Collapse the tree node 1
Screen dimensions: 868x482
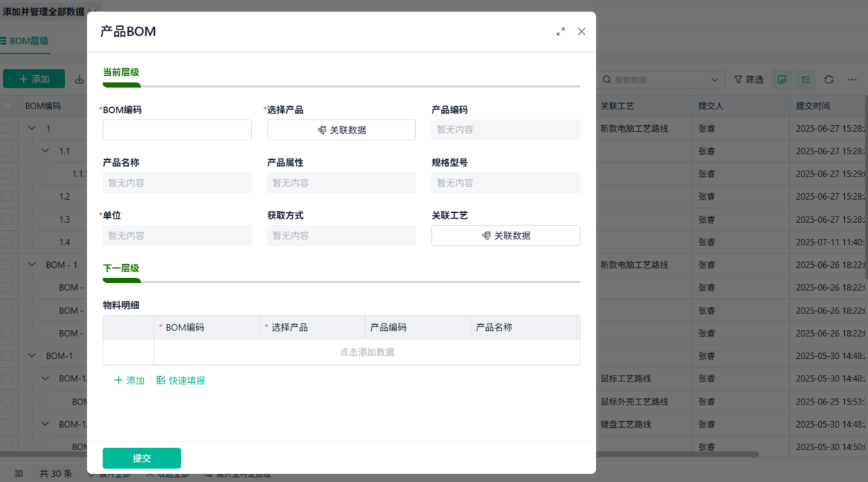pos(32,128)
